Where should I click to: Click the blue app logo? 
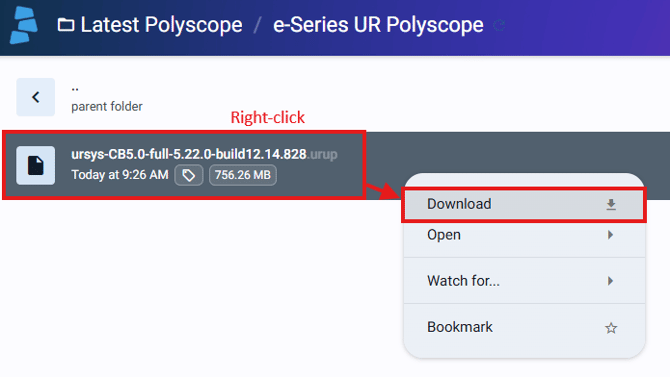click(24, 26)
